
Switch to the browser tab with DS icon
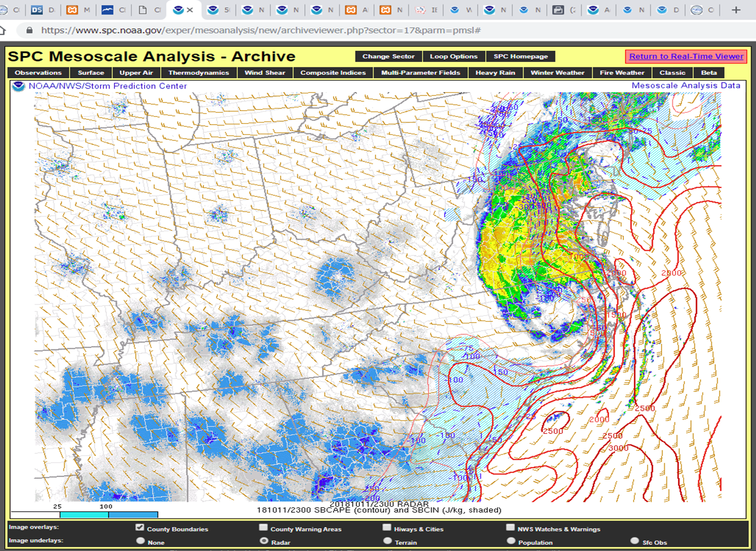coord(44,10)
